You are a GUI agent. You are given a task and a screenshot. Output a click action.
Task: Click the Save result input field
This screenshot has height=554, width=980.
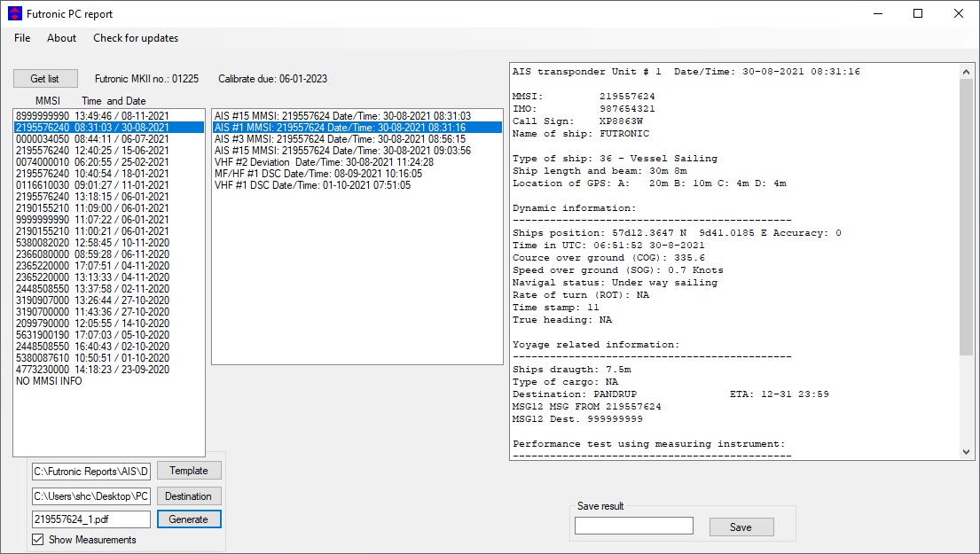coord(634,526)
